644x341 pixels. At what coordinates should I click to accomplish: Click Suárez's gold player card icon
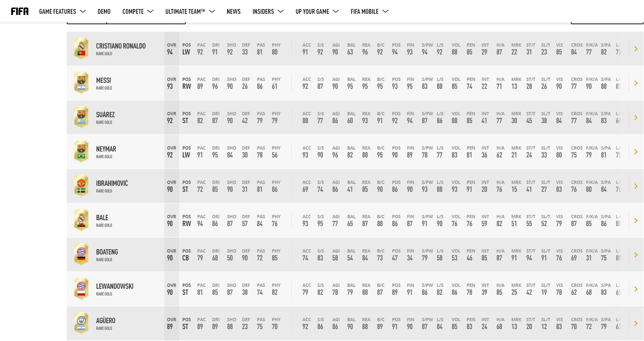81,117
